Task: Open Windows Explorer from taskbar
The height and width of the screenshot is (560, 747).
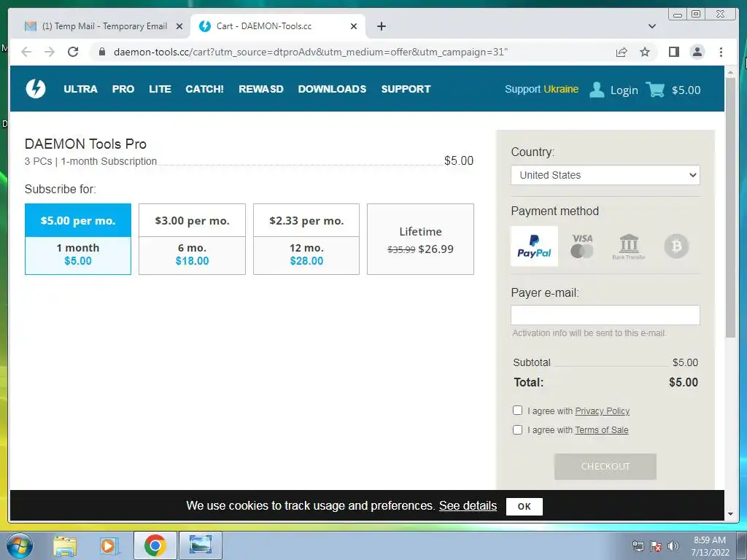Action: point(65,545)
